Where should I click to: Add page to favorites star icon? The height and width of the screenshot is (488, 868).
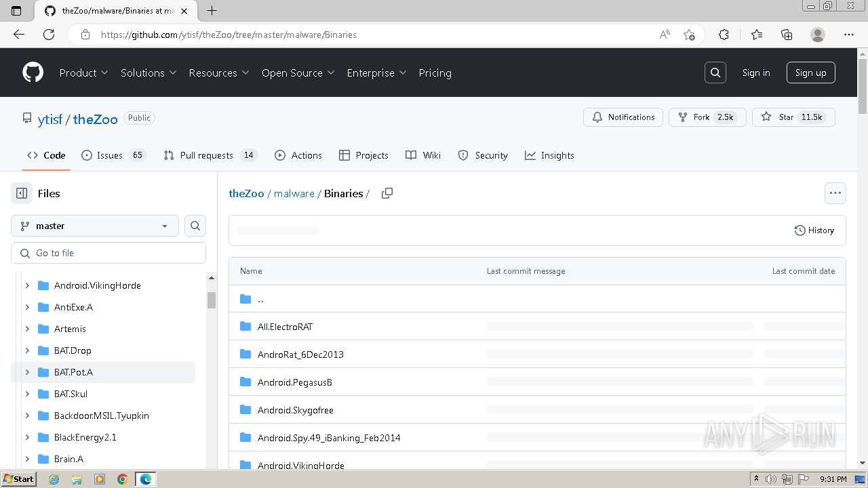click(689, 35)
